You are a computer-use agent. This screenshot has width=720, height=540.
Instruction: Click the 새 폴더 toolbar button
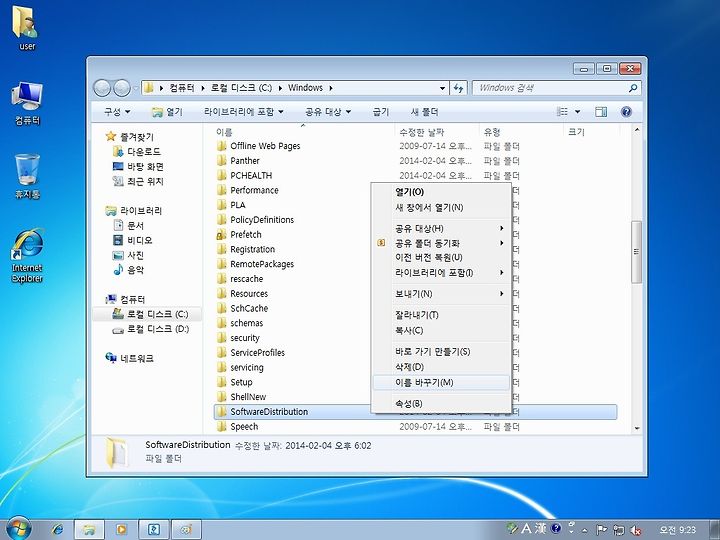pyautogui.click(x=424, y=112)
